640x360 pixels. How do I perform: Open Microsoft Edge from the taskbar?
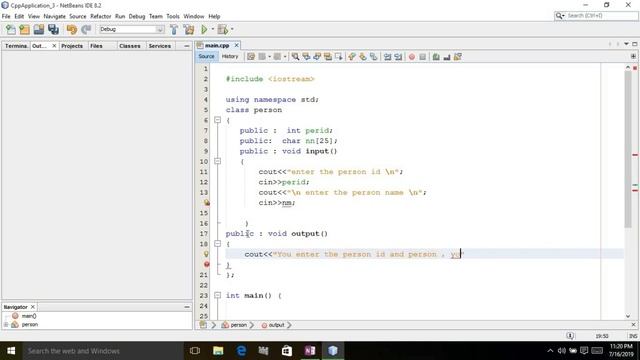(x=241, y=351)
